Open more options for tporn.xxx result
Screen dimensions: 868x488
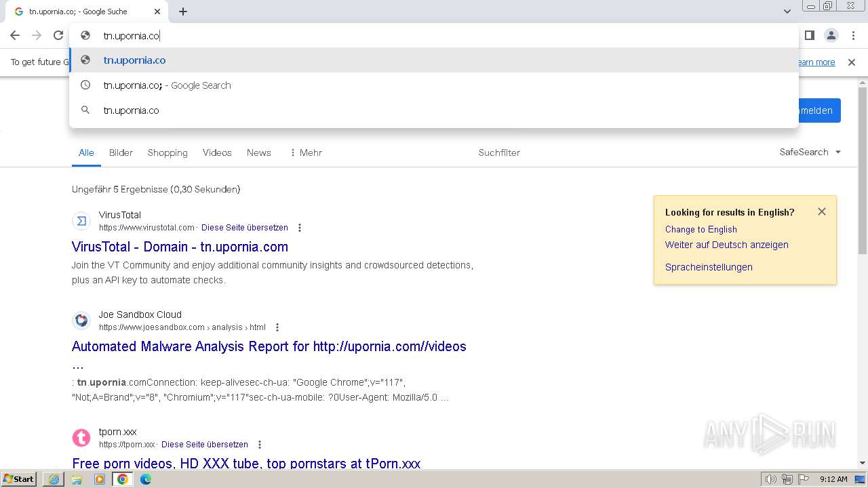260,445
